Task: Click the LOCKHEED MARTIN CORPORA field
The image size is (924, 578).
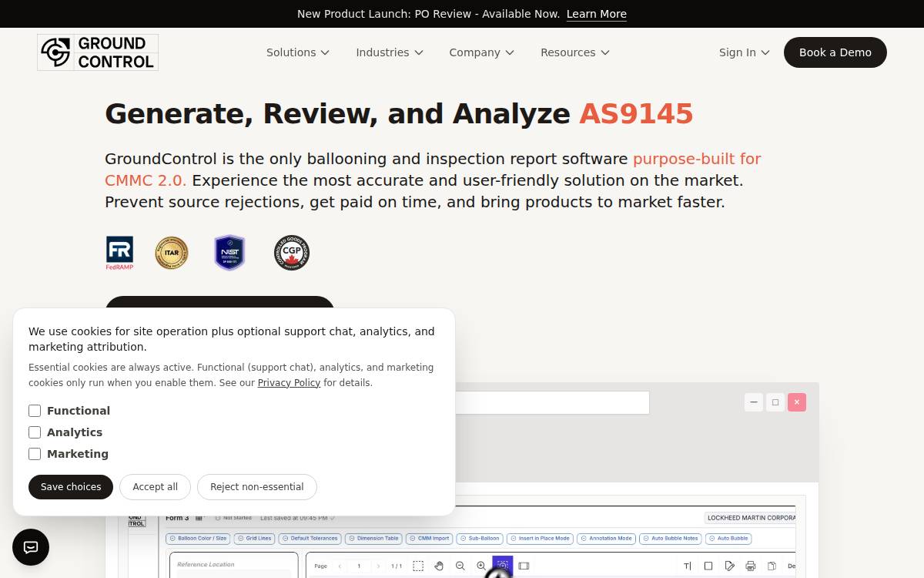Action: [750, 518]
